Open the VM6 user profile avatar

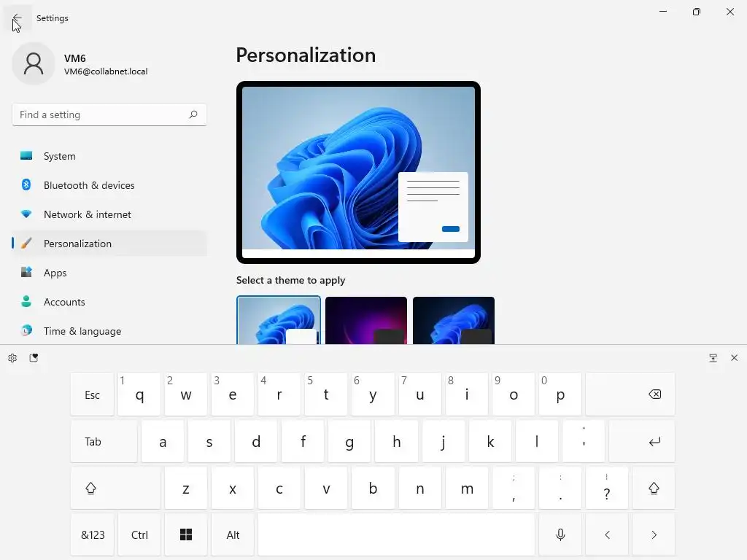coord(34,63)
